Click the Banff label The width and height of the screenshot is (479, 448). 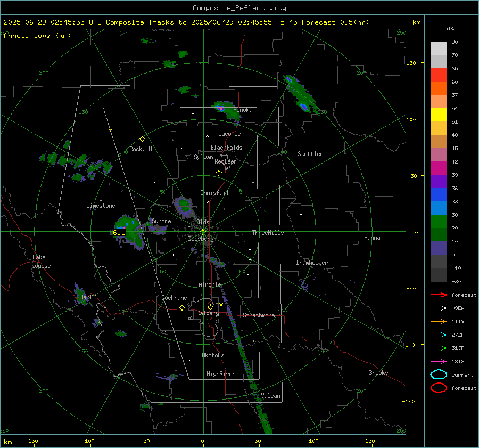click(x=88, y=297)
